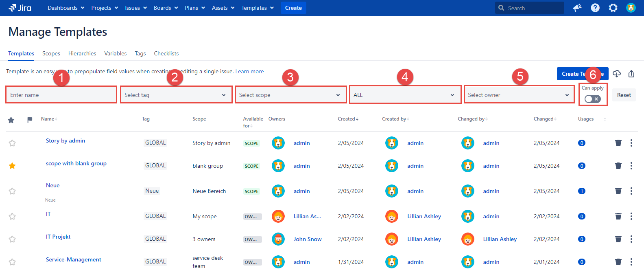
Task: Click the export share icon
Action: [x=631, y=74]
